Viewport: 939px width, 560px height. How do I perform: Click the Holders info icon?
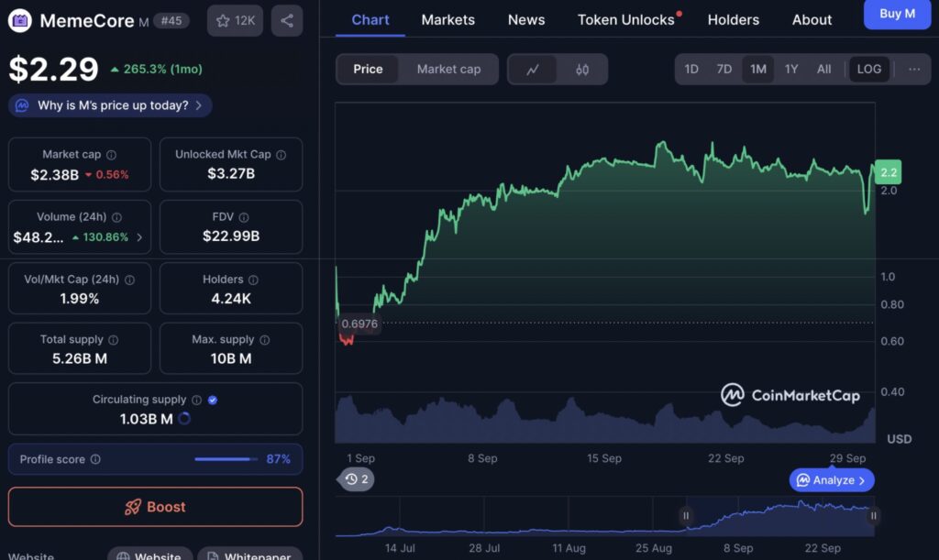pyautogui.click(x=253, y=280)
